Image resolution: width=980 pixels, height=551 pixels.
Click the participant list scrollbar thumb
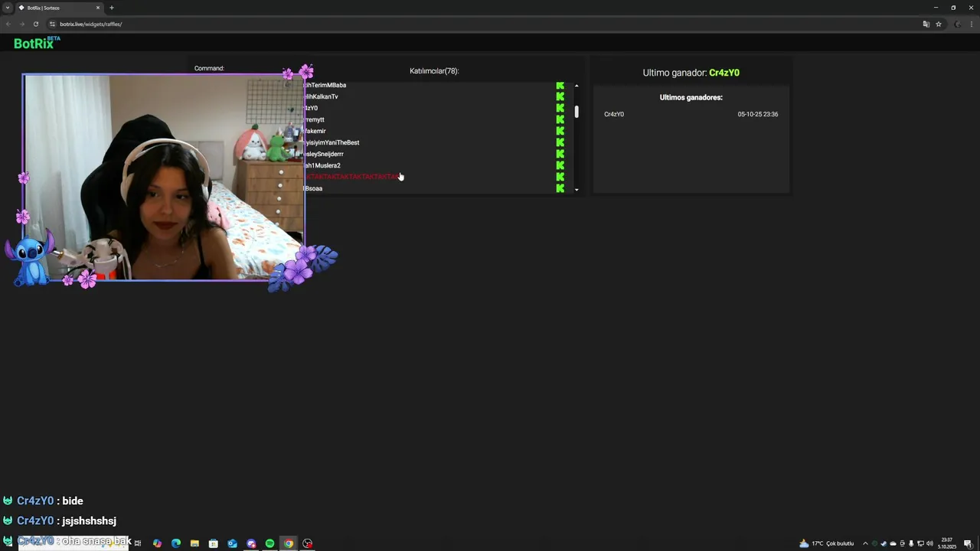(x=577, y=112)
